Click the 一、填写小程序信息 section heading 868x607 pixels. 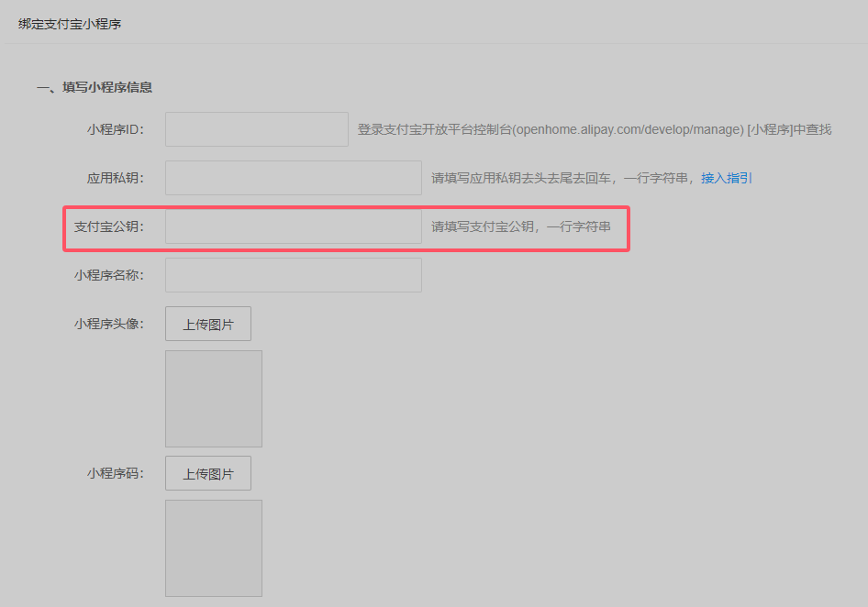coord(95,87)
